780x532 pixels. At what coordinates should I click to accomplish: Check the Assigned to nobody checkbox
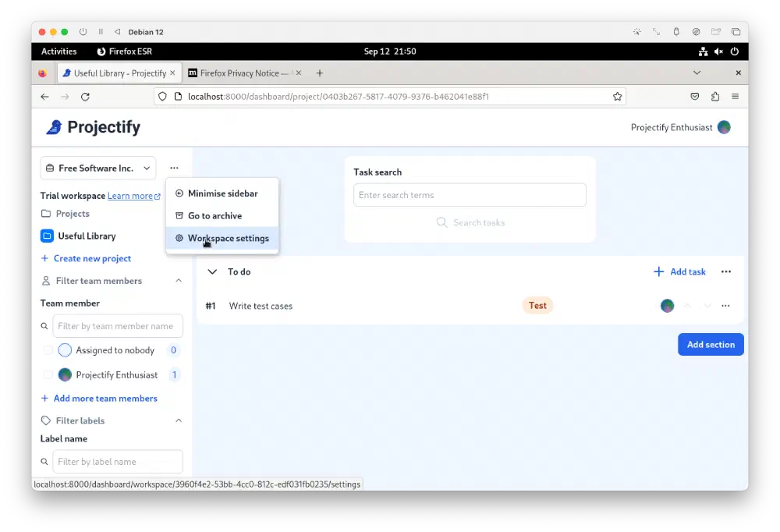click(48, 350)
